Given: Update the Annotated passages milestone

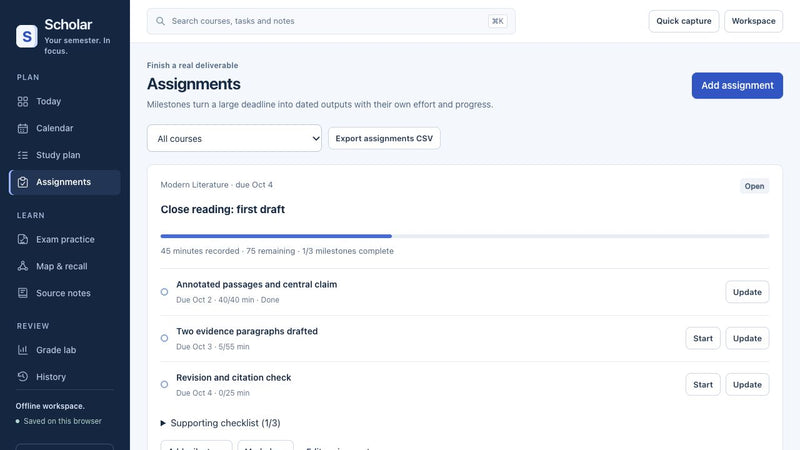Looking at the screenshot, I should tap(747, 292).
